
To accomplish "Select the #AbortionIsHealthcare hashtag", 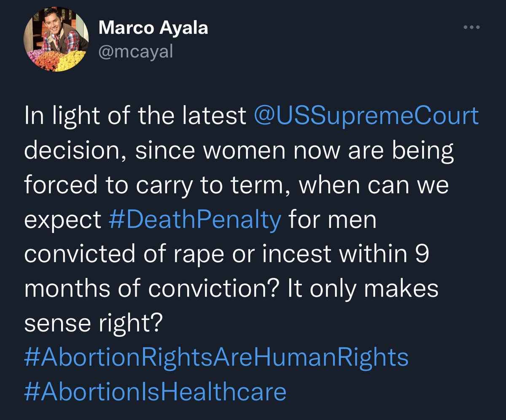I will pyautogui.click(x=155, y=392).
